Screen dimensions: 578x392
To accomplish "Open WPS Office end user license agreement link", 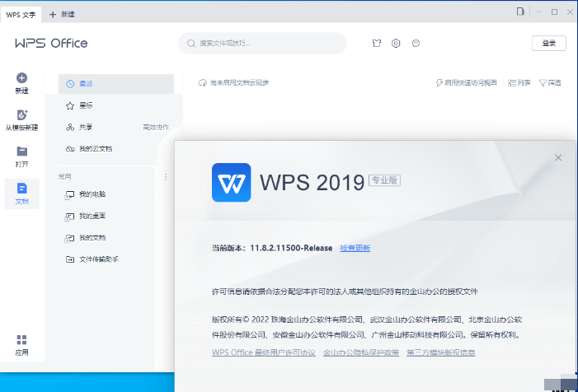I will [264, 352].
